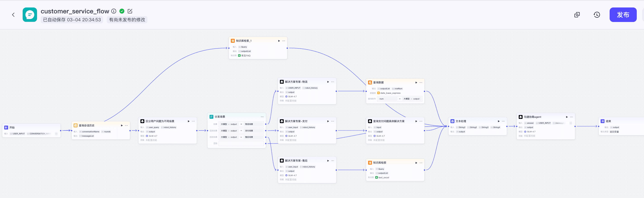
Task: Click the 常见FAQ knowledge base entry
Action: 244,56
